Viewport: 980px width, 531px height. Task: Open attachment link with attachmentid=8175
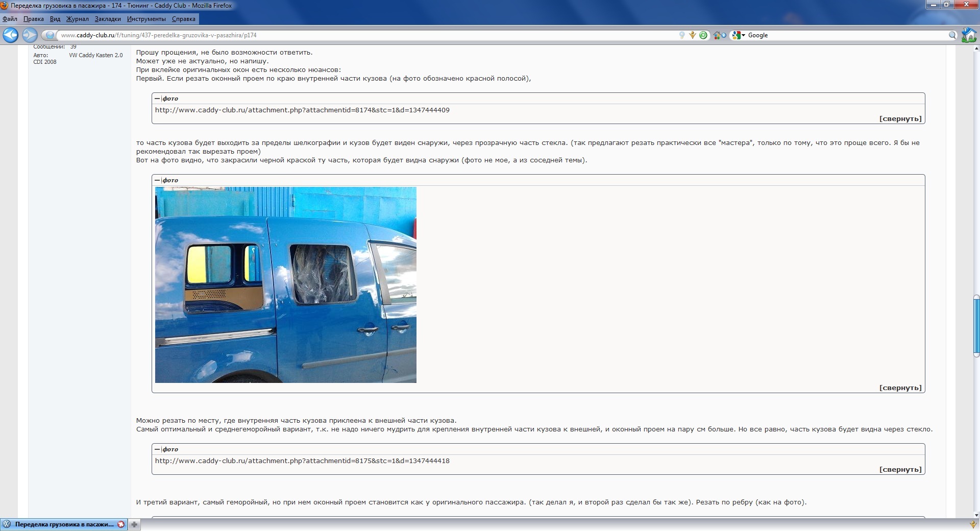pos(302,461)
